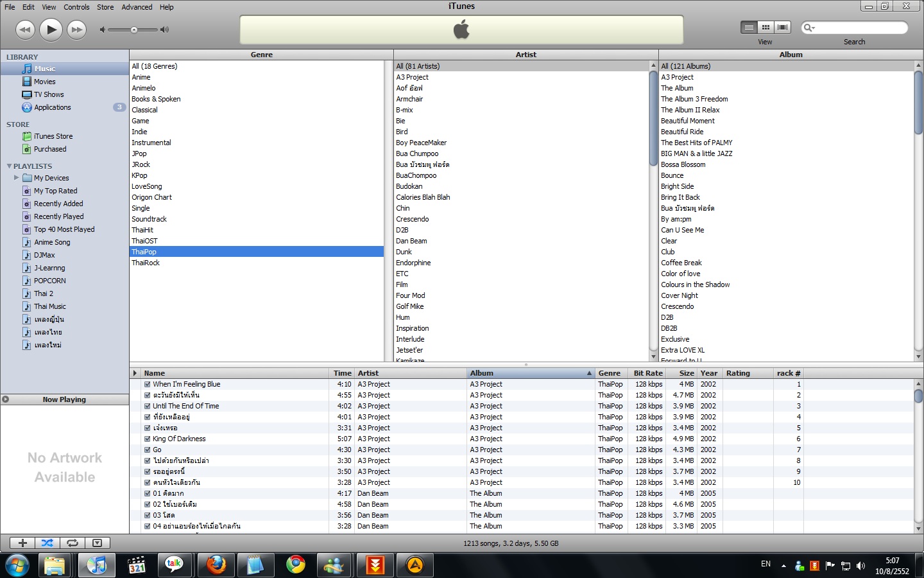924x578 pixels.
Task: Uncheck the 4:58 Dan Beam song checkbox
Action: [x=148, y=504]
